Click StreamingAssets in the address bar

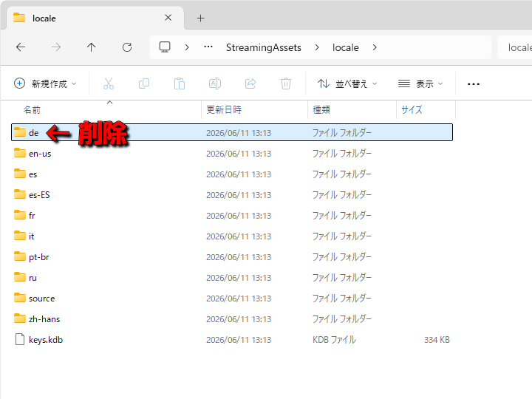tap(264, 47)
